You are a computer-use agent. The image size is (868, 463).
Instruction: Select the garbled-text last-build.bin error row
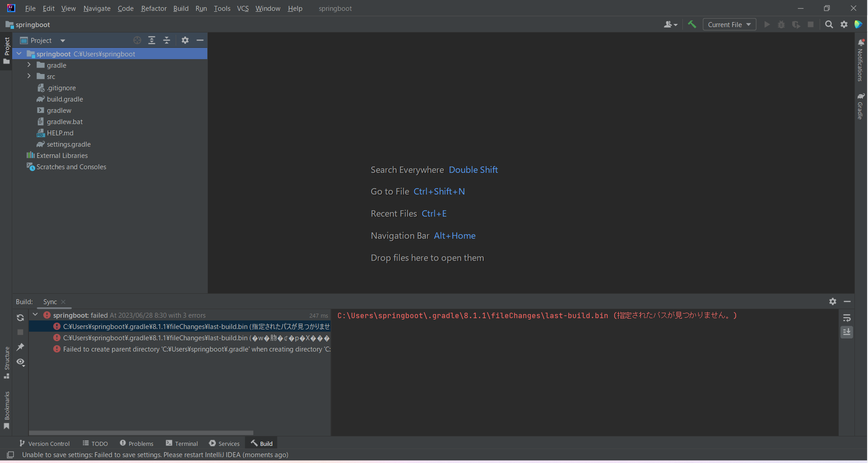(181, 338)
